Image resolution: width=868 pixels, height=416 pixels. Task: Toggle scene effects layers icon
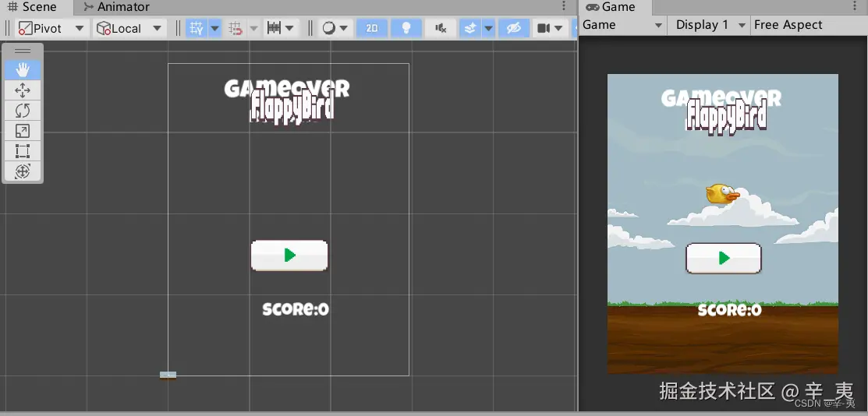coord(470,28)
